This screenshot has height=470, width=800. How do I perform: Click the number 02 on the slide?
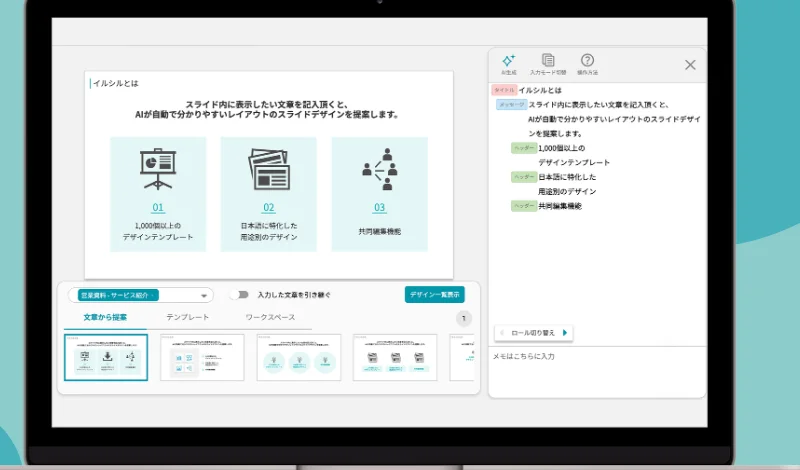coord(269,208)
